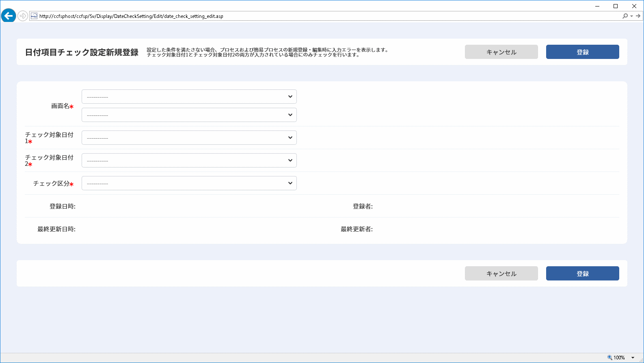
Task: Click the 日付項目チェック設定新規登録 heading
Action: (x=82, y=52)
